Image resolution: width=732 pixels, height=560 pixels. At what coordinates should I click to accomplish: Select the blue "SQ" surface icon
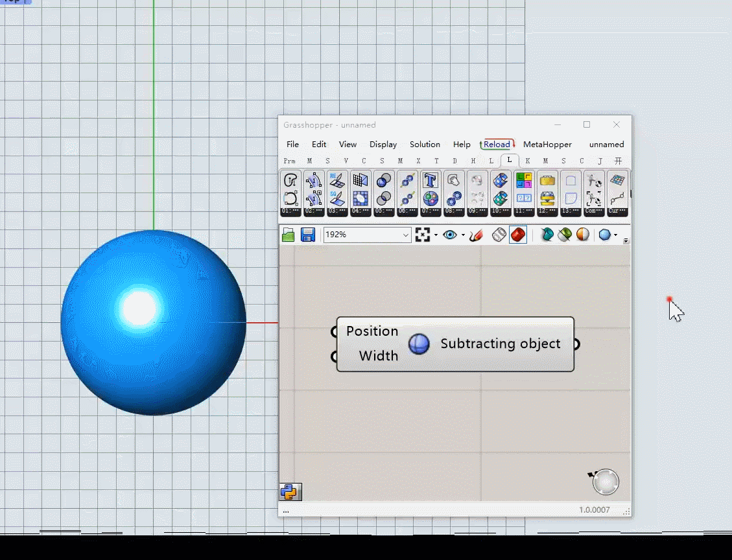click(337, 198)
